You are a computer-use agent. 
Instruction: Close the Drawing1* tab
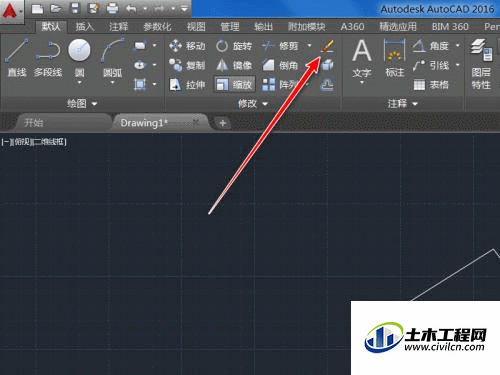[196, 122]
